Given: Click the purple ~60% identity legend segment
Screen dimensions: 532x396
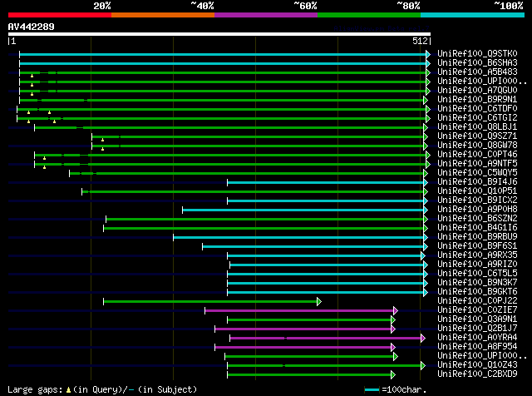Looking at the screenshot, I should (x=266, y=15).
